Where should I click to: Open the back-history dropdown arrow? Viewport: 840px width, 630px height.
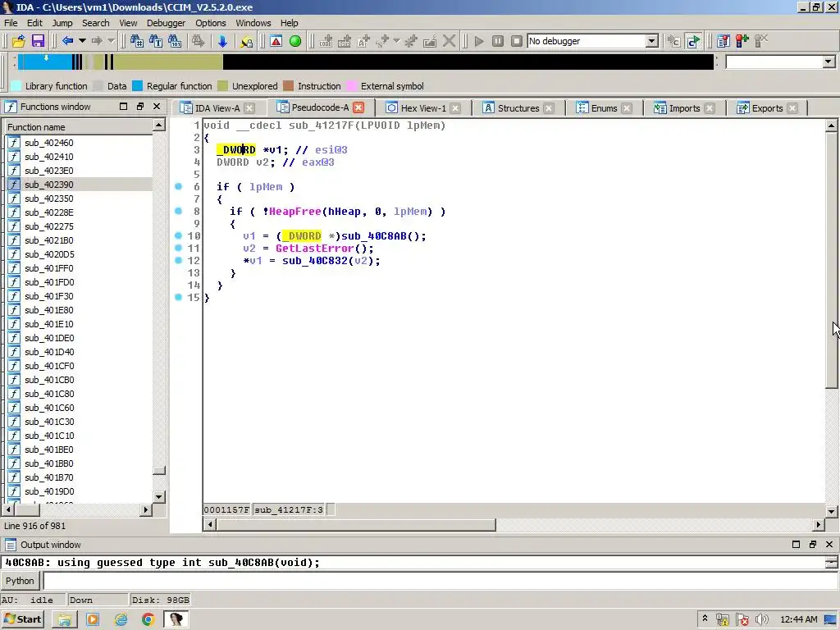point(82,41)
